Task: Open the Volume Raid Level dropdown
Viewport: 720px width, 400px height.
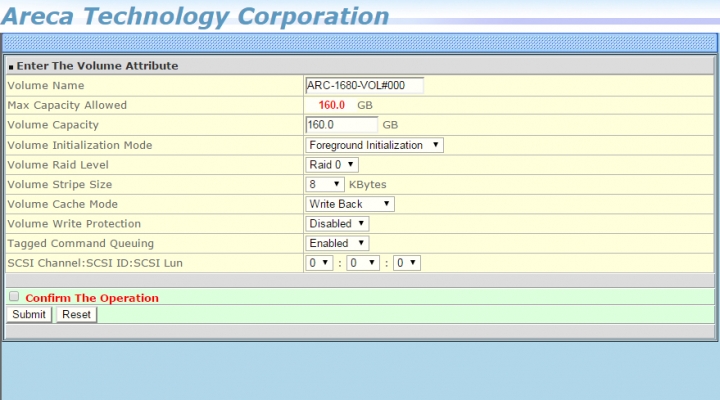Action: click(x=332, y=165)
